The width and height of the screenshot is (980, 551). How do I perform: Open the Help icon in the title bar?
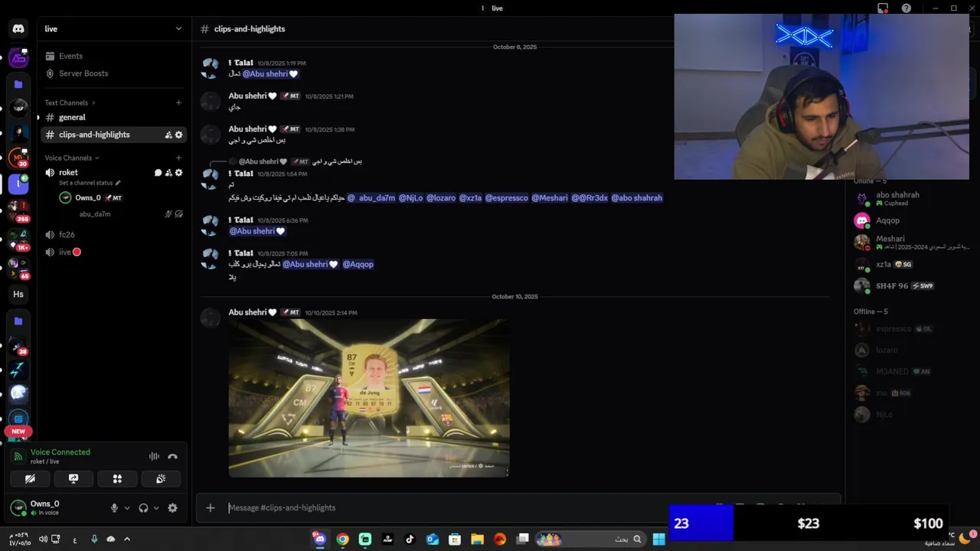pos(906,8)
